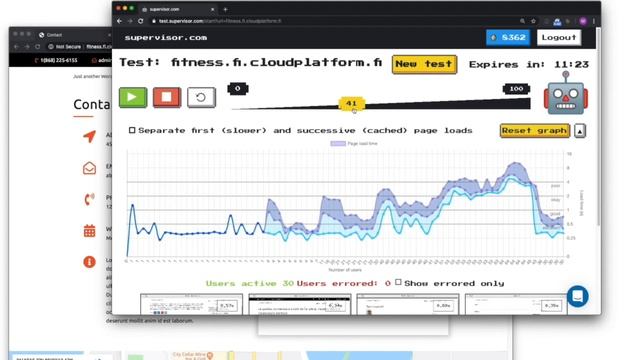Select the supervisor.com browser tab

[x=178, y=9]
